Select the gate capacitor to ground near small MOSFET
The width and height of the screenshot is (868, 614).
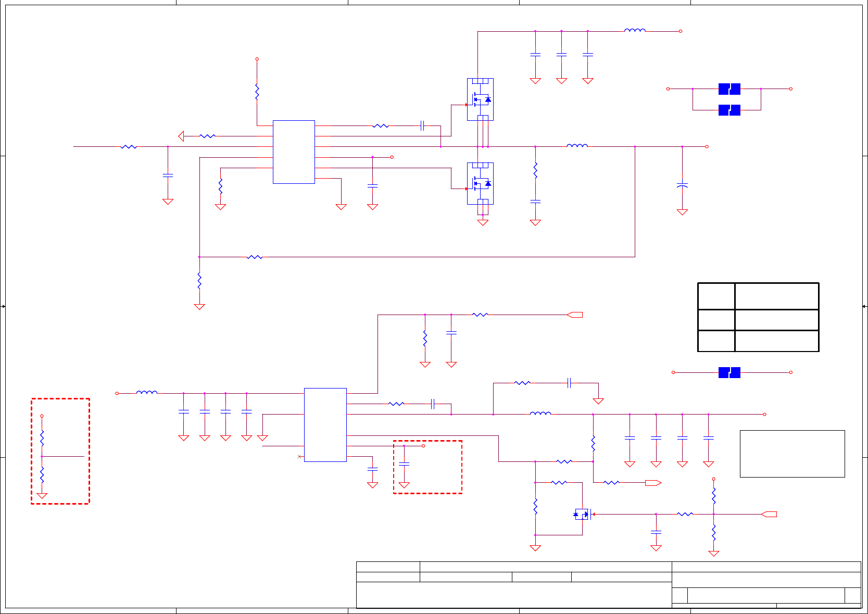[x=656, y=532]
